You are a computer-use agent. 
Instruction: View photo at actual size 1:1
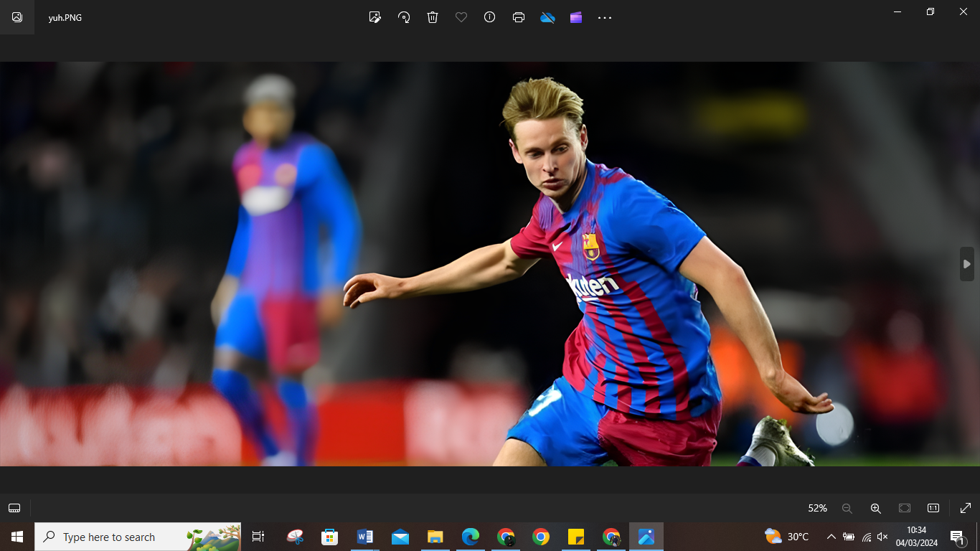pos(933,508)
